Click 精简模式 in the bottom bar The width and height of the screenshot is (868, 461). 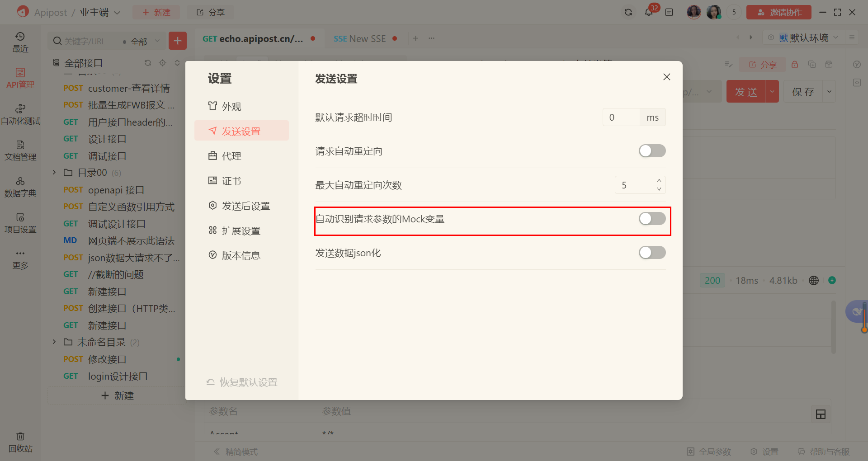[x=236, y=452]
